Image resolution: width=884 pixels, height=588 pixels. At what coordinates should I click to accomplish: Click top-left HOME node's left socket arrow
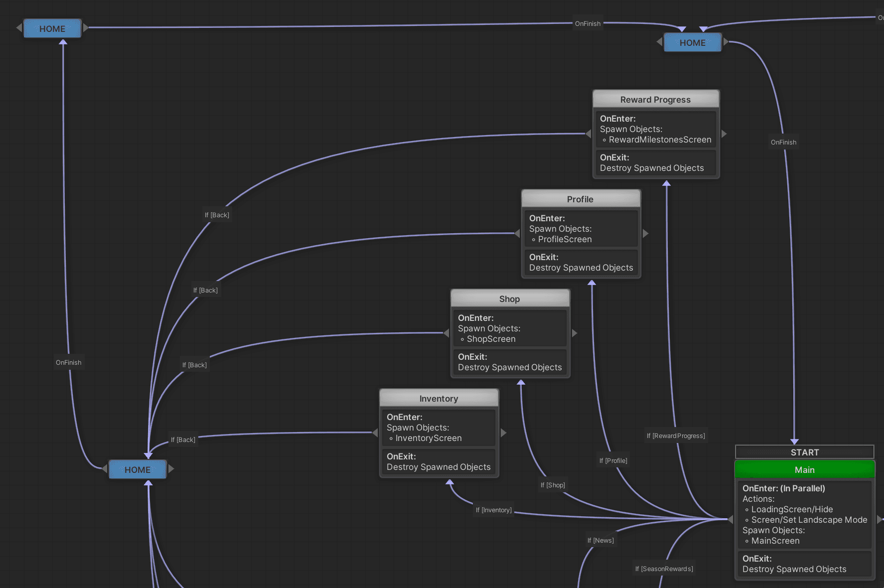point(19,27)
